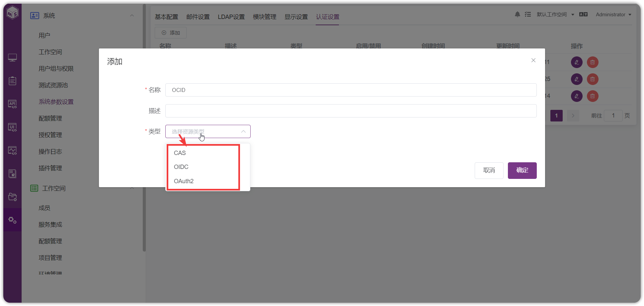644x306 pixels.
Task: Switch to the 邮件设置 tab
Action: pos(198,17)
